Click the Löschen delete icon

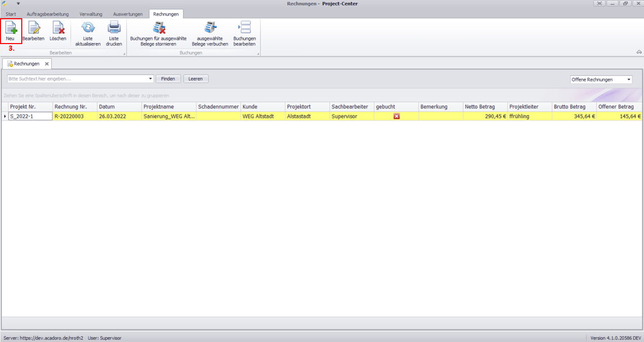tap(58, 28)
